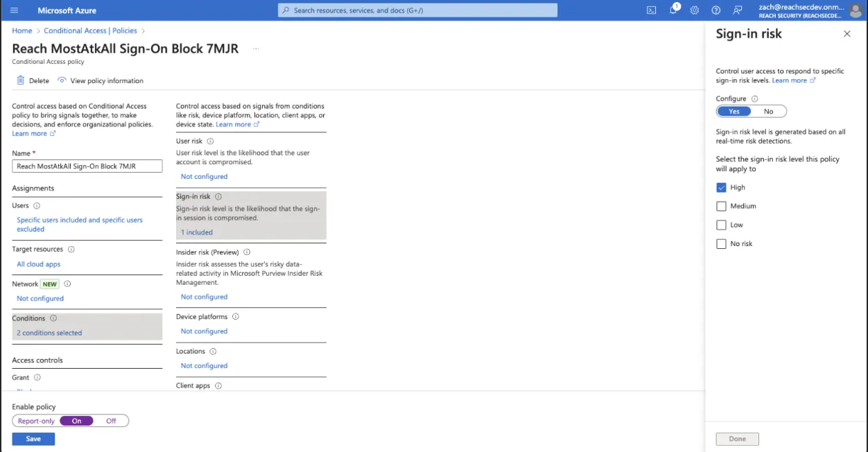Screen dimensions: 868x452
Task: Open the account avatar for zach@reachsecdev
Action: coord(855,10)
